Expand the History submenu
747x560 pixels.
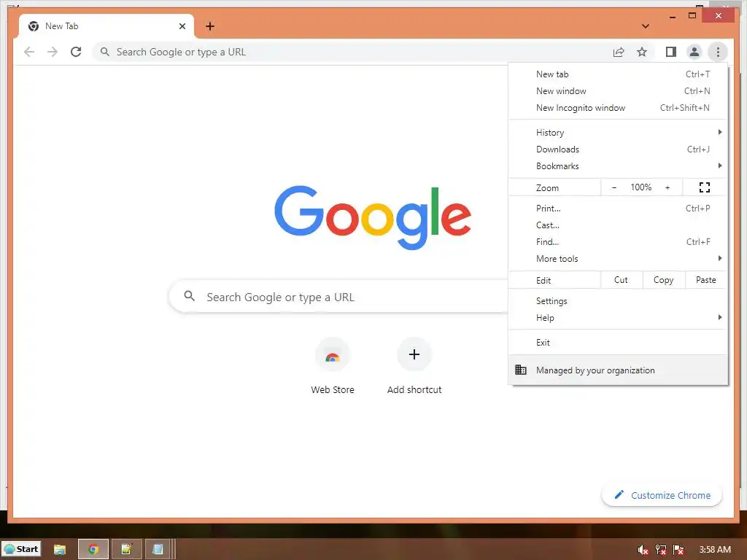pos(618,133)
